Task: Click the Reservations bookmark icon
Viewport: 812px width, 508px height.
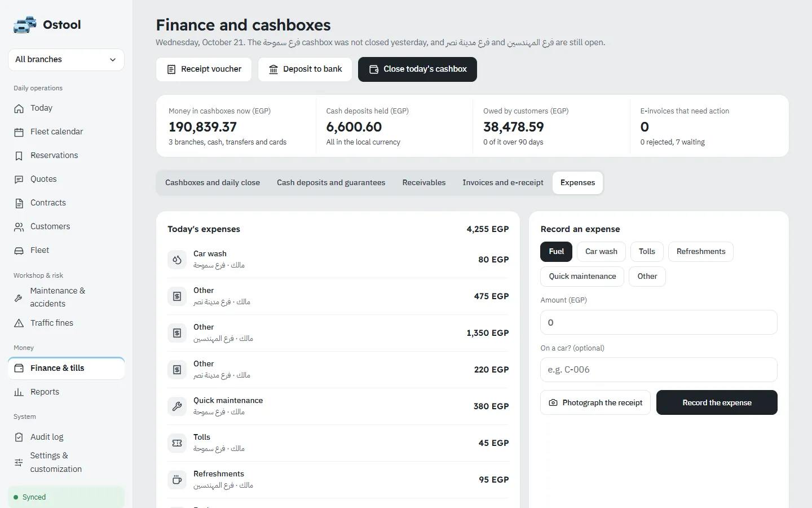Action: pyautogui.click(x=19, y=156)
